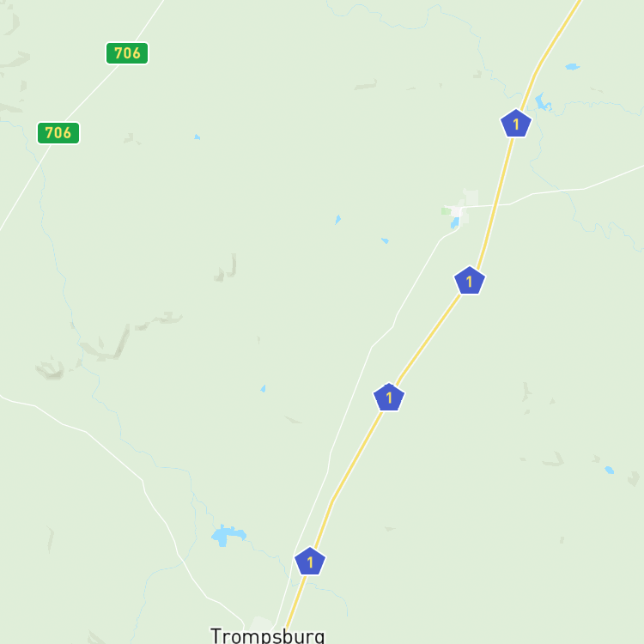The image size is (644, 644).
Task: Click the blue pond inside the small settlement
Action: (454, 222)
